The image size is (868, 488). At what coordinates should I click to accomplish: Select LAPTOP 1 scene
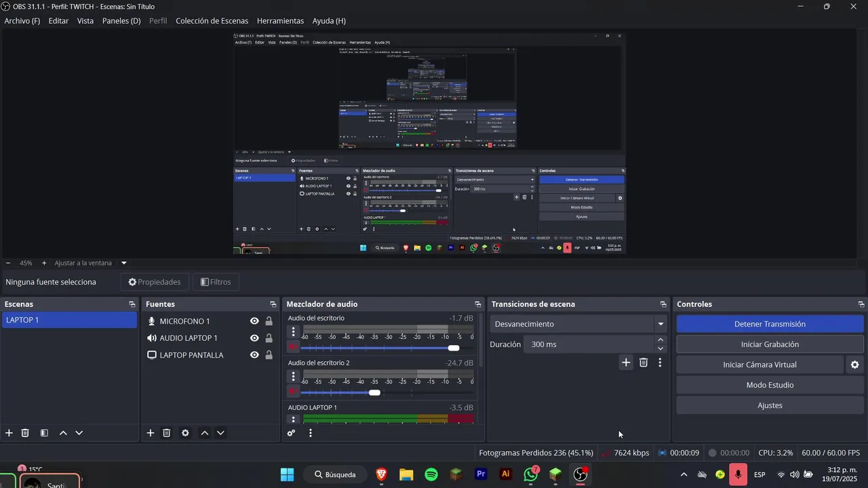point(69,320)
